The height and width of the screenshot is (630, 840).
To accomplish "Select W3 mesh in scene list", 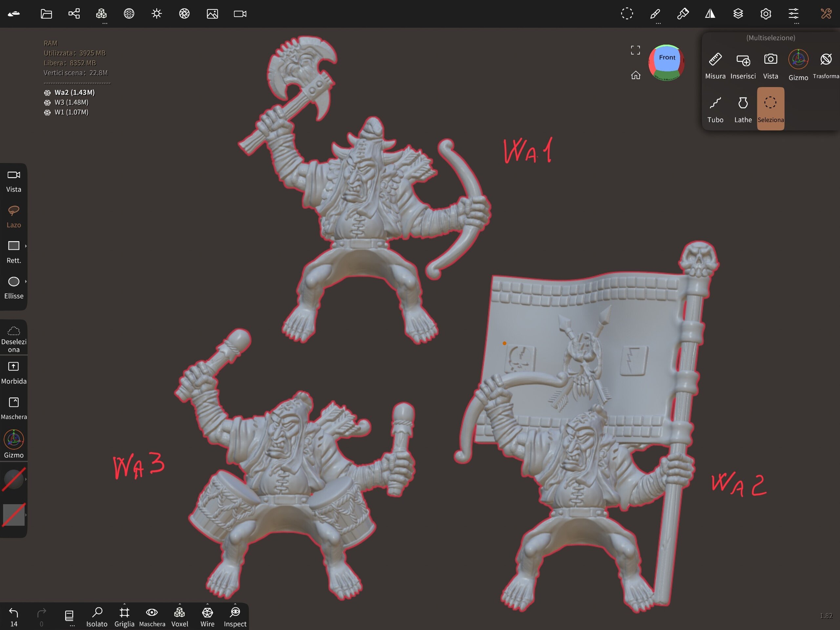I will (71, 102).
